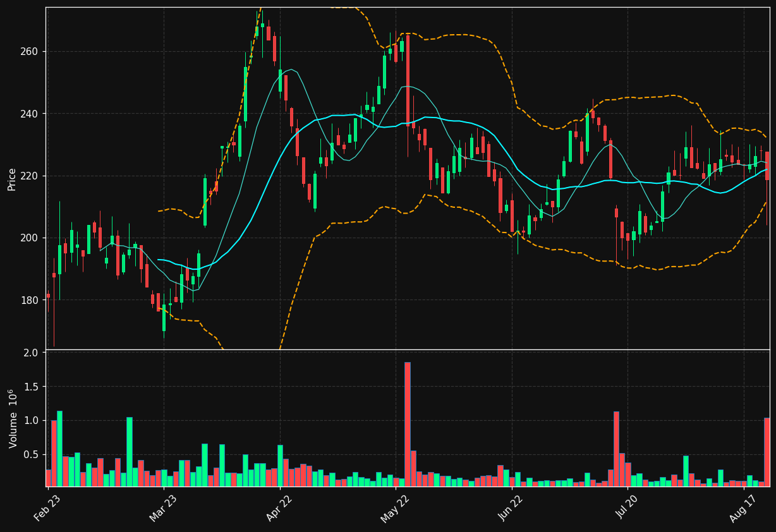Click the tall red volume bar before Jul 20
776x532 pixels.
[616, 449]
